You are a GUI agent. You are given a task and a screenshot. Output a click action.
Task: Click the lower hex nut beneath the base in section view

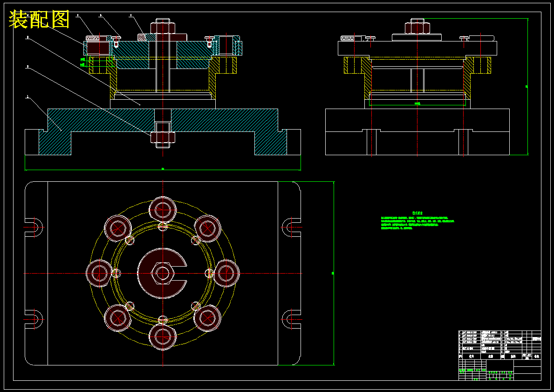pos(163,138)
